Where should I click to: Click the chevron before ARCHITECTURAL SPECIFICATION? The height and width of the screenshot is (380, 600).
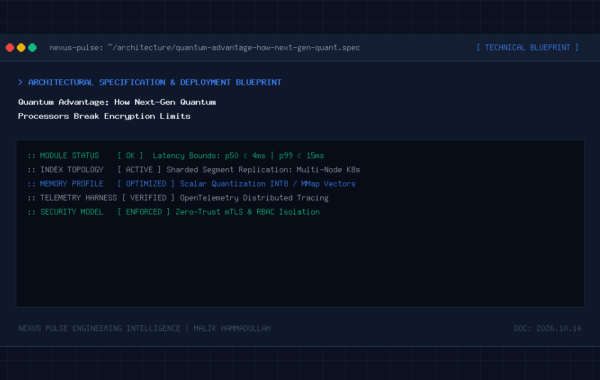tap(20, 82)
